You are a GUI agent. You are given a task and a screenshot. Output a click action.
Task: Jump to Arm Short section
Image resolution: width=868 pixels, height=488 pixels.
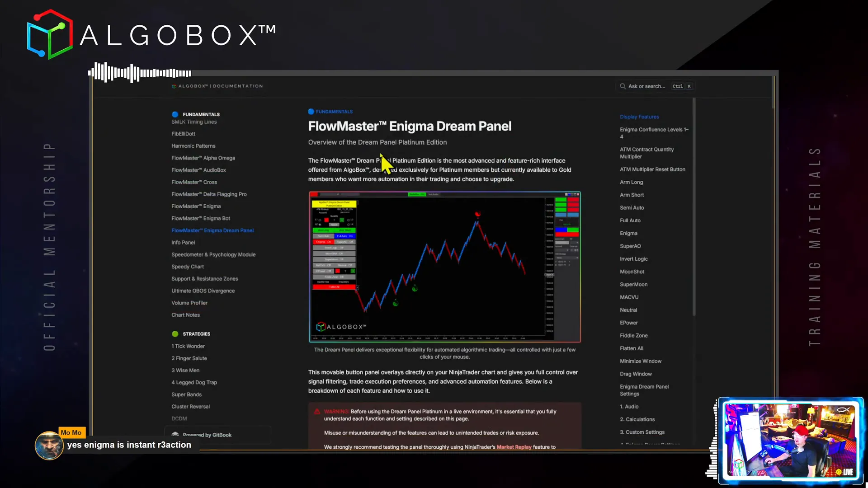(632, 195)
